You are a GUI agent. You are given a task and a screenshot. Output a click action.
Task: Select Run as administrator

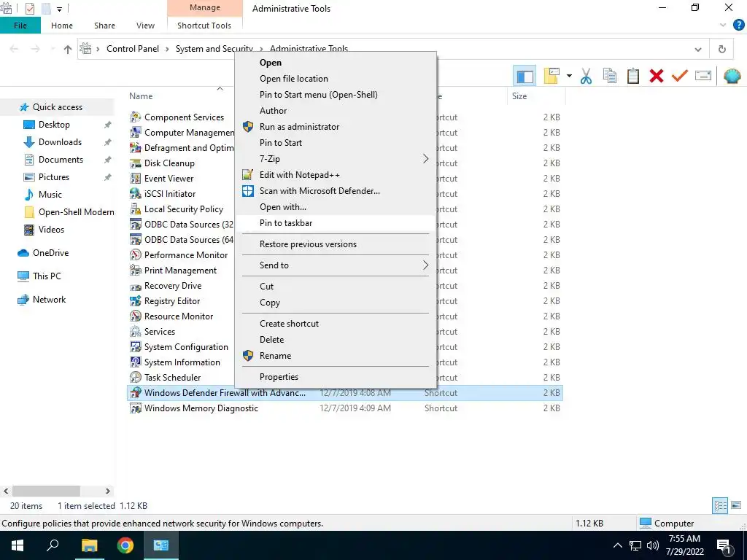pos(336,127)
